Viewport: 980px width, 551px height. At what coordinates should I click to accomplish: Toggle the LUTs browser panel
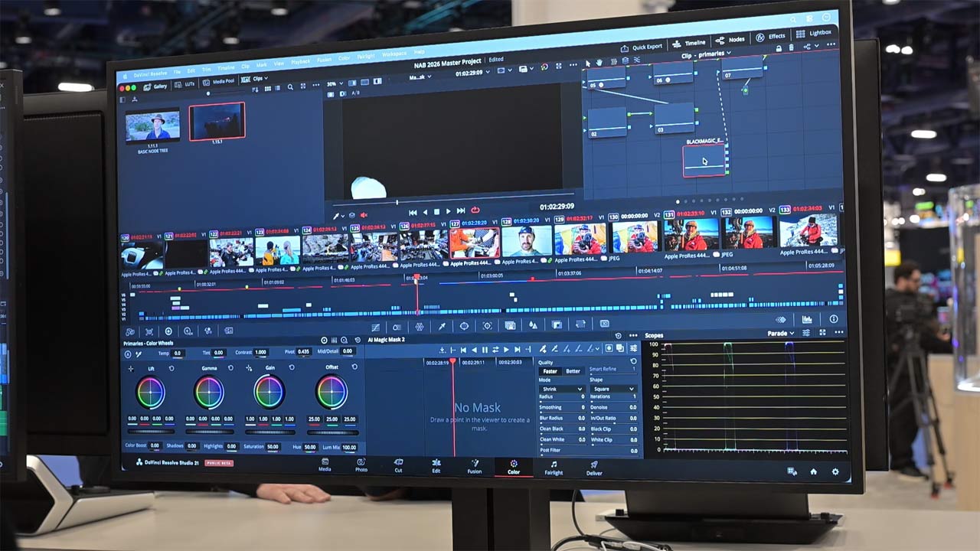186,83
